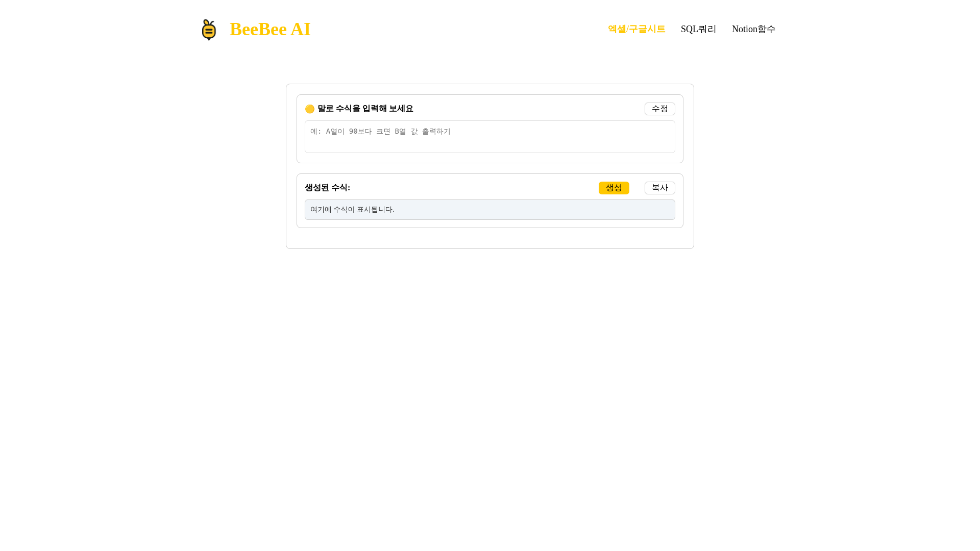980x551 pixels.
Task: Click the heading '말로 수식을 입력해 보세요'
Action: (365, 109)
